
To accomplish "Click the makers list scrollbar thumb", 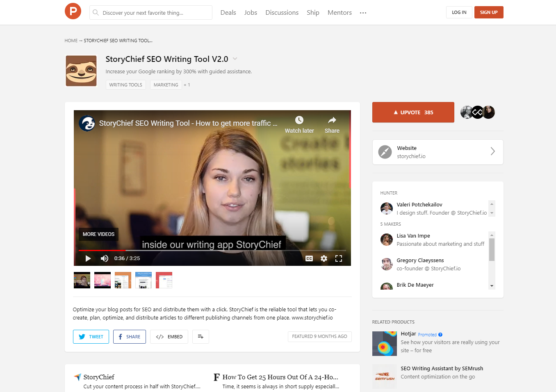I will click(492, 249).
